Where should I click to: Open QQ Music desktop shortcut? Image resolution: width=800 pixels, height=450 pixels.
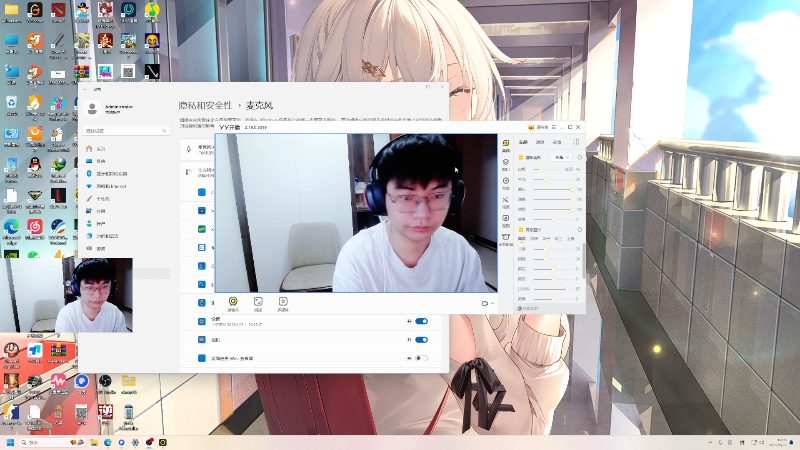pyautogui.click(x=152, y=12)
